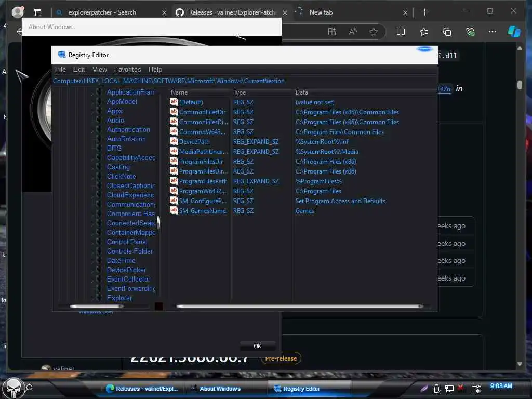The width and height of the screenshot is (532, 399).
Task: Click the CommonFilesDir value string icon
Action: point(174,112)
